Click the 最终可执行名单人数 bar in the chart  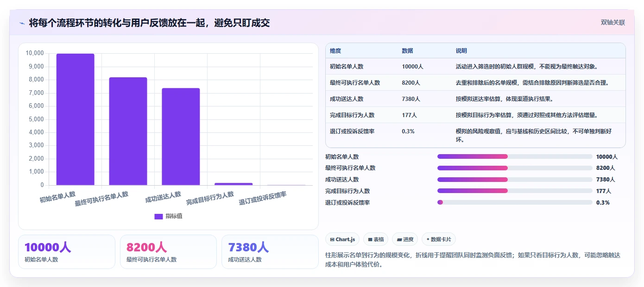(x=128, y=131)
